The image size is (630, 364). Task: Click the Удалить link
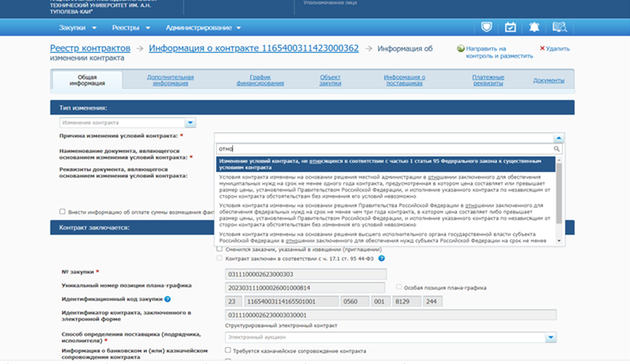click(x=558, y=48)
